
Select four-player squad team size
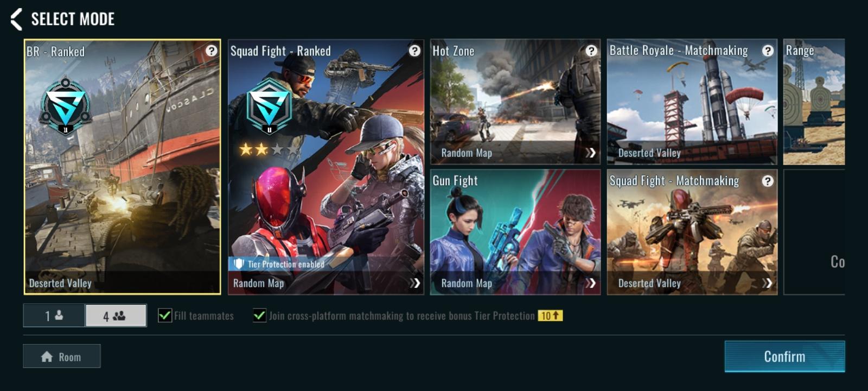[x=116, y=316]
